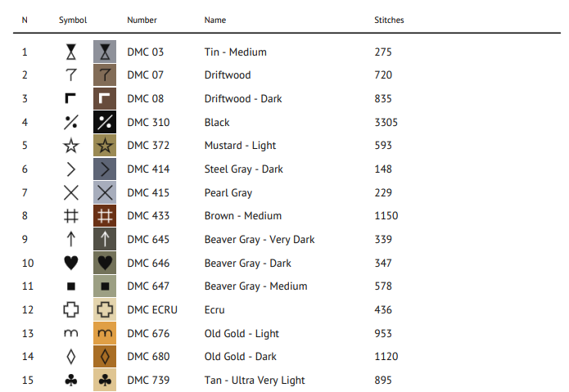Select the DMC 739 number cell
The width and height of the screenshot is (569, 392).
pos(148,380)
